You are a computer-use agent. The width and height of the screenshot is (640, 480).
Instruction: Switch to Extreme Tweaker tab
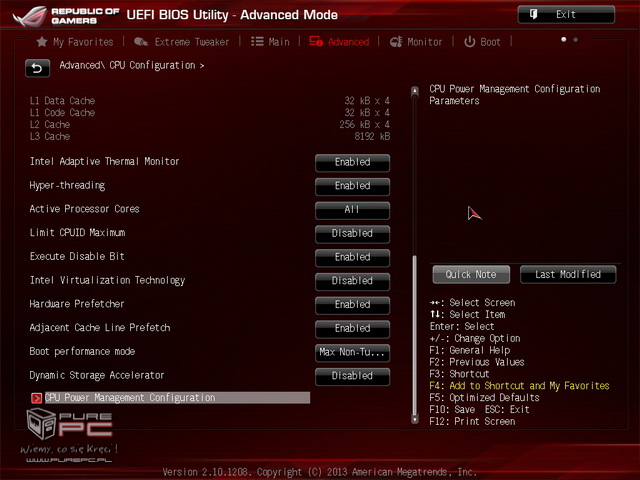pos(181,42)
